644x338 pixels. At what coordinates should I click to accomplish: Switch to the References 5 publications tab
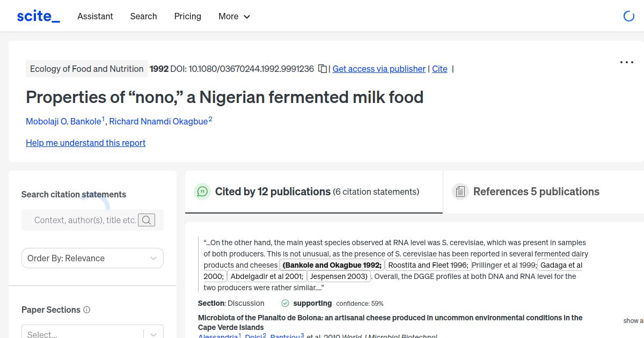coord(536,192)
